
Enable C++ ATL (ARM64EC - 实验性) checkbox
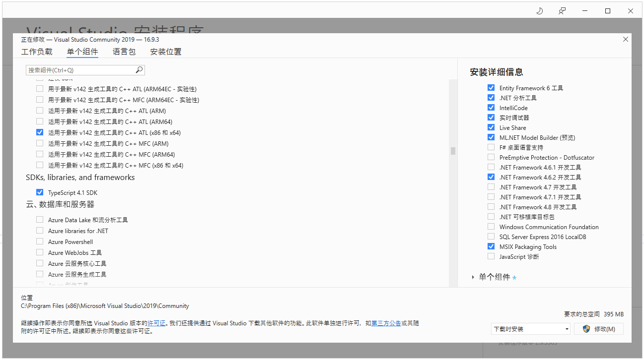(40, 89)
